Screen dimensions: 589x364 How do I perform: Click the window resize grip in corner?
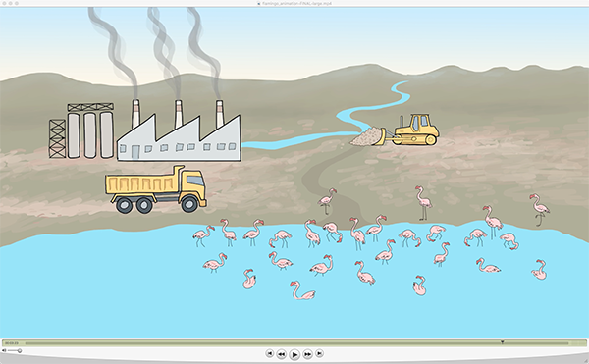tap(586, 361)
